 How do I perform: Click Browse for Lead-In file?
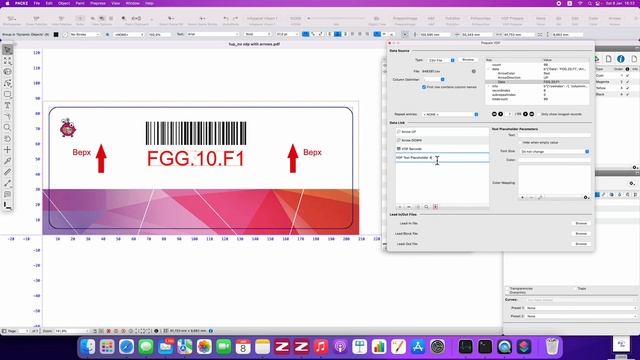pyautogui.click(x=581, y=223)
